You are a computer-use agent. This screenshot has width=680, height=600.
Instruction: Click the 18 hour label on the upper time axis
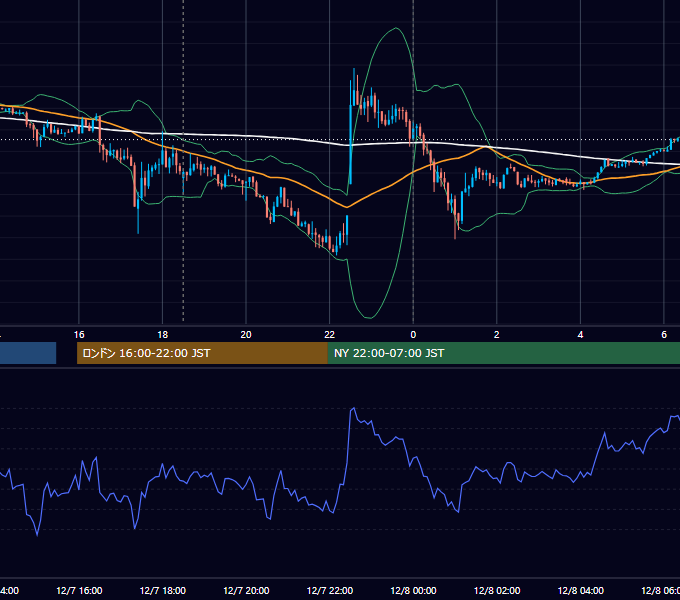(x=163, y=335)
